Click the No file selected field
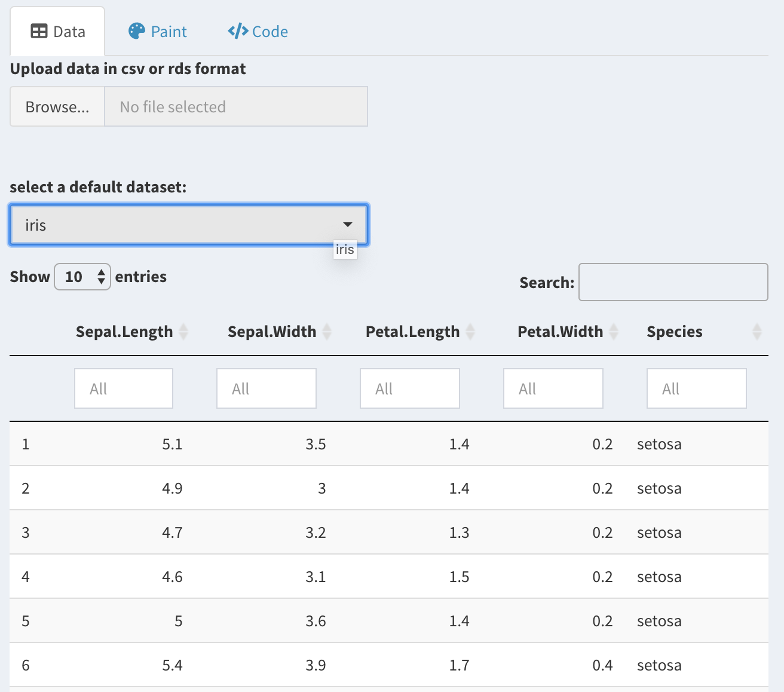Image resolution: width=784 pixels, height=692 pixels. (x=236, y=107)
